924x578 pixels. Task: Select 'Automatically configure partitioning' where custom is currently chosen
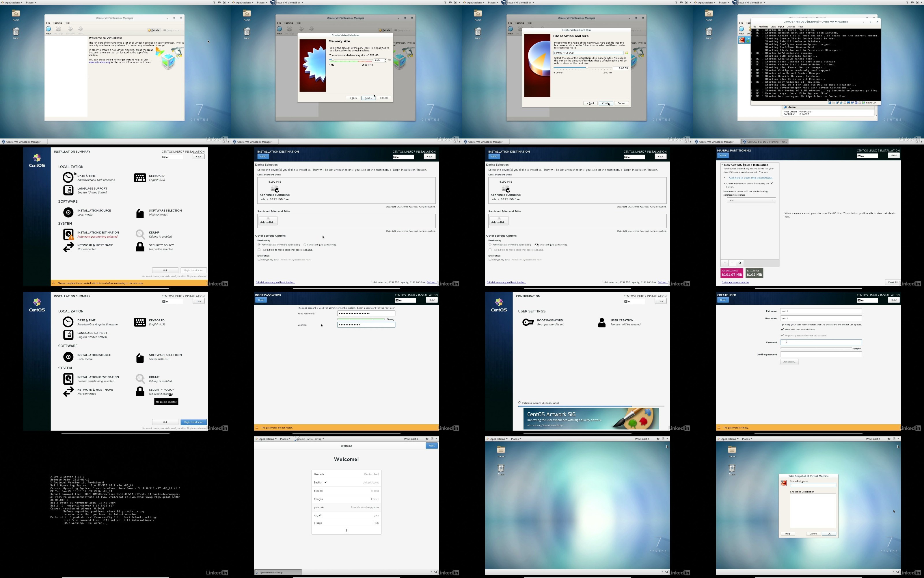(x=490, y=245)
